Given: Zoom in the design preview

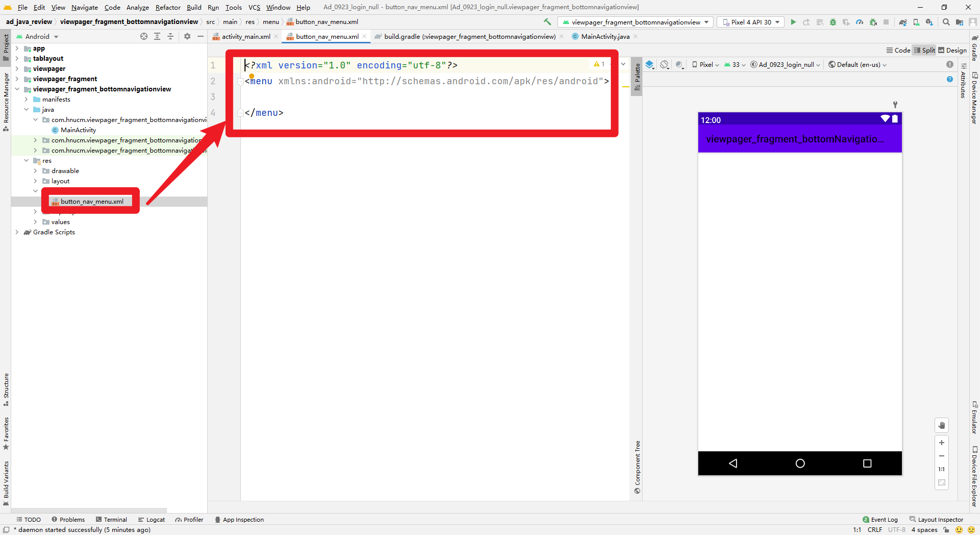Looking at the screenshot, I should [x=942, y=443].
